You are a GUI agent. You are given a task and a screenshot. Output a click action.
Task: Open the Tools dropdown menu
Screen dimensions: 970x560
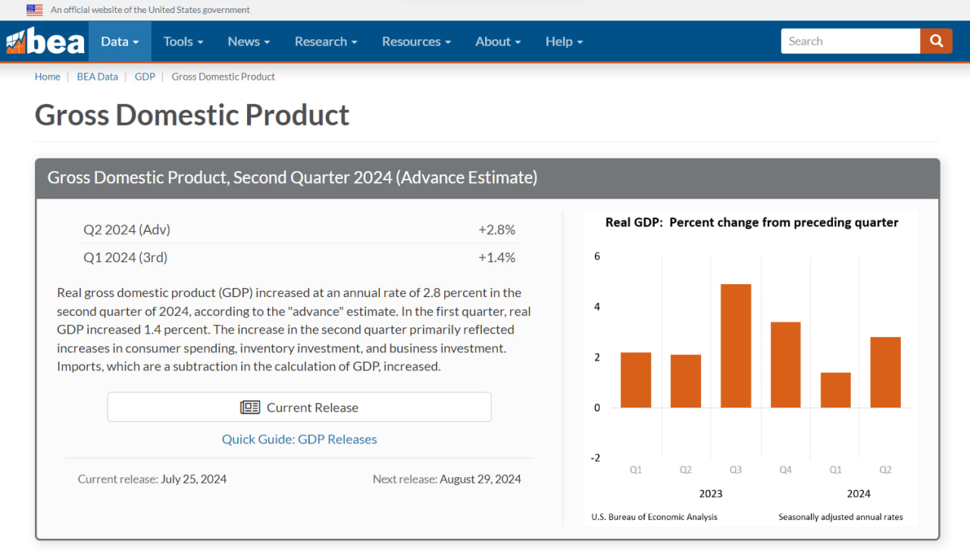click(183, 42)
